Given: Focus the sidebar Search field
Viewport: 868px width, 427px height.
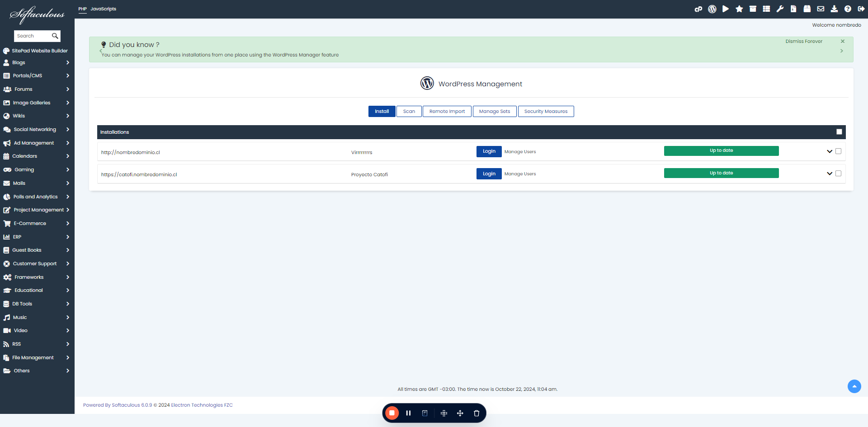Looking at the screenshot, I should point(33,36).
